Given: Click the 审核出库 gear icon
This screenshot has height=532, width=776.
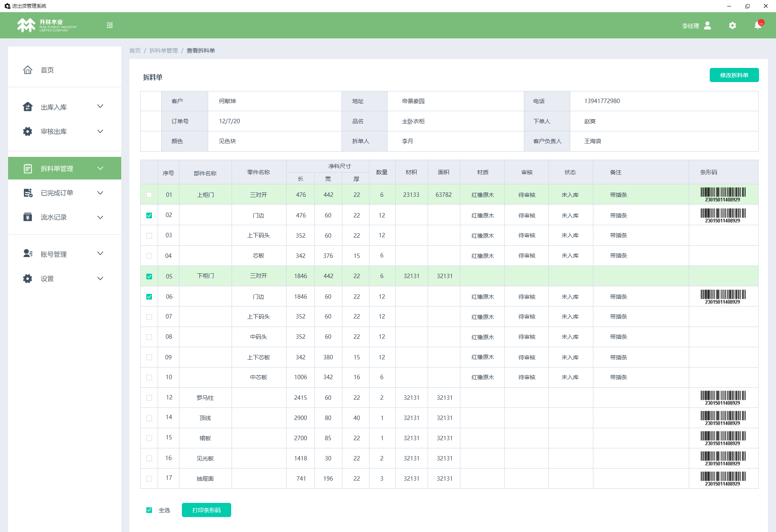Looking at the screenshot, I should 27,131.
